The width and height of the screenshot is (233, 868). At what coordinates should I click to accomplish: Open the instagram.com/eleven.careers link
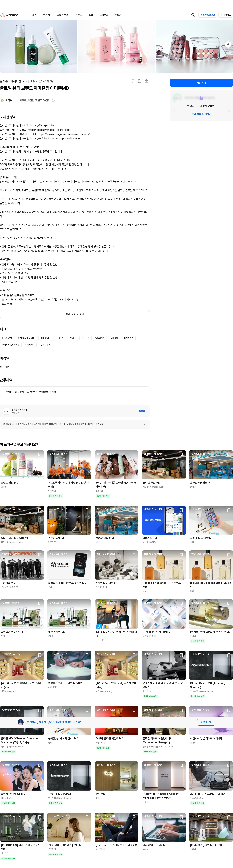coord(64,134)
